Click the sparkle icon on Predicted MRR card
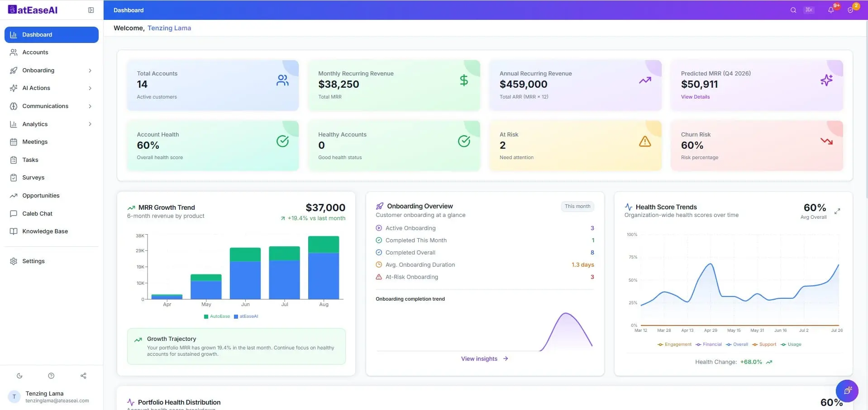This screenshot has height=410, width=868. tap(826, 80)
